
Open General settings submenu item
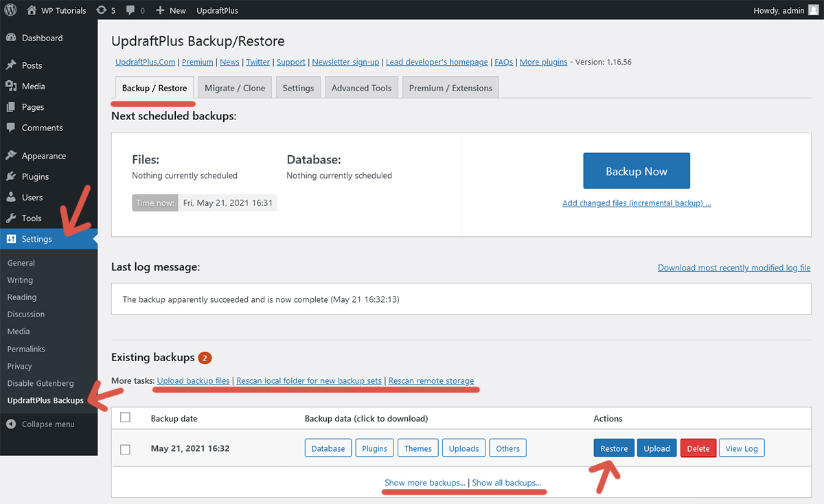21,263
